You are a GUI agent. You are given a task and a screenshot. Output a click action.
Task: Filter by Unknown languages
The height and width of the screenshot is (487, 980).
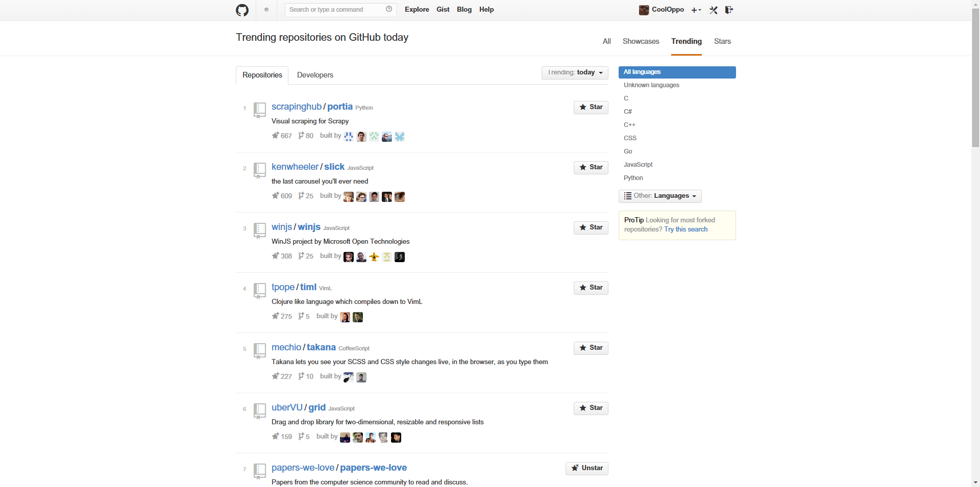677,85
